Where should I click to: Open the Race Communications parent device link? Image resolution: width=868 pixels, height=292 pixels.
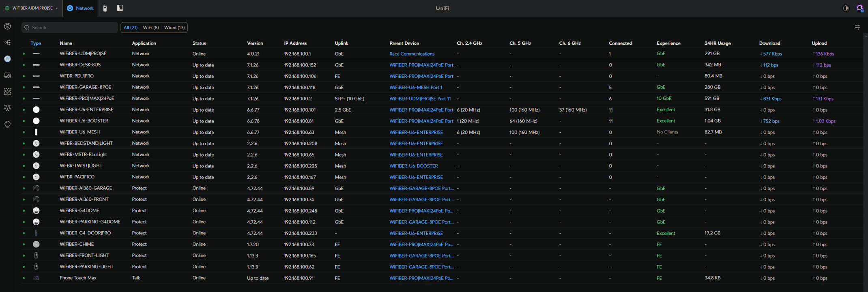point(412,54)
